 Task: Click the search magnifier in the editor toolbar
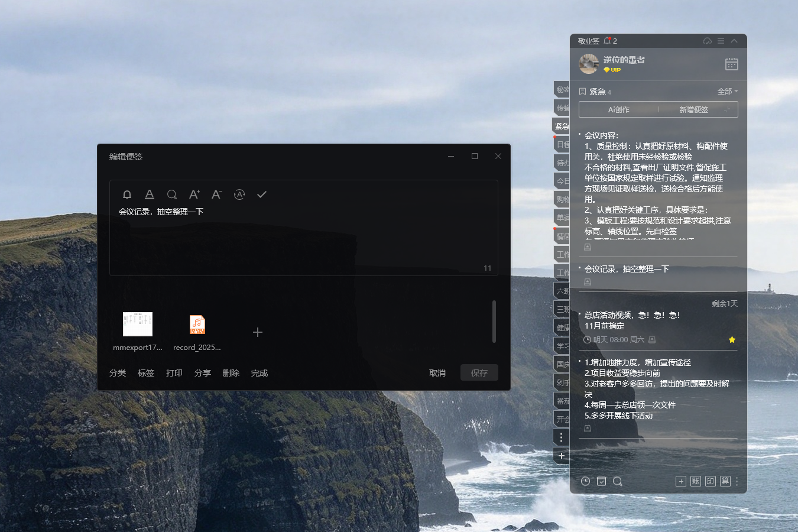coord(172,194)
